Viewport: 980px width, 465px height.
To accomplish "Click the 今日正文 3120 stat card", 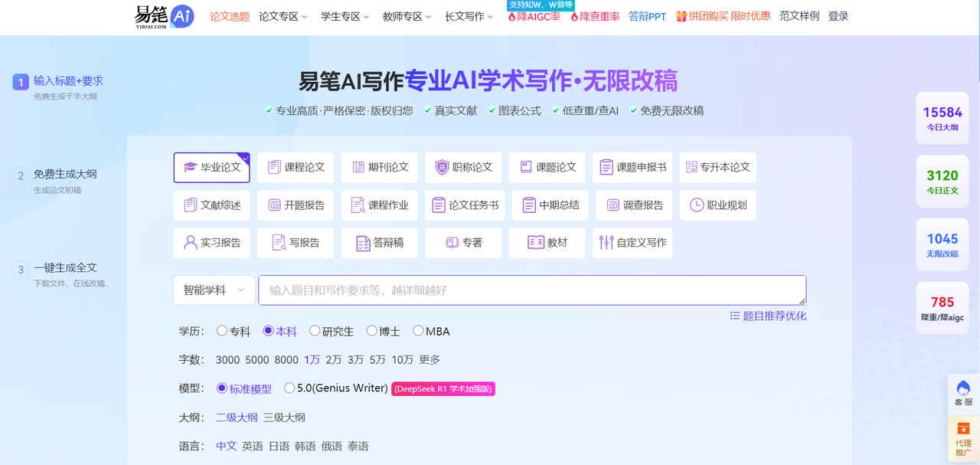I will click(x=942, y=182).
